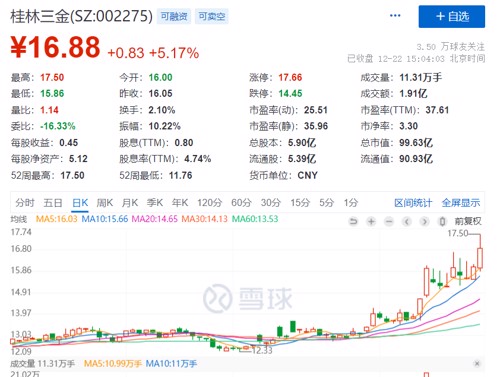Click the current price ¥16.88
Viewport: 500px width, 377px height.
click(x=55, y=47)
